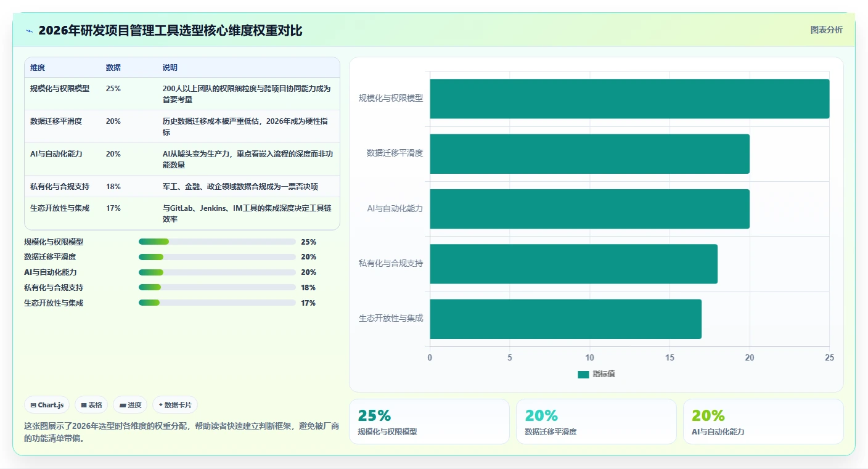Select the 表格 tag chip
868x469 pixels.
(x=91, y=405)
